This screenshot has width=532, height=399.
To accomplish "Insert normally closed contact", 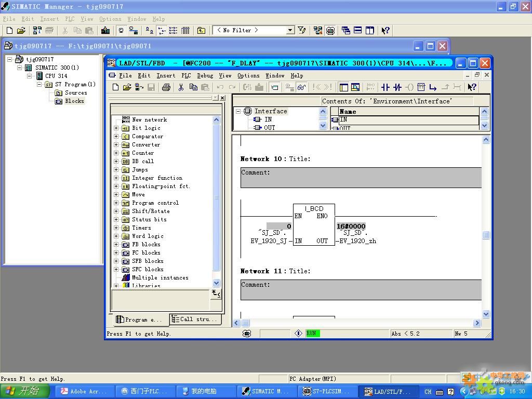I will [397, 87].
